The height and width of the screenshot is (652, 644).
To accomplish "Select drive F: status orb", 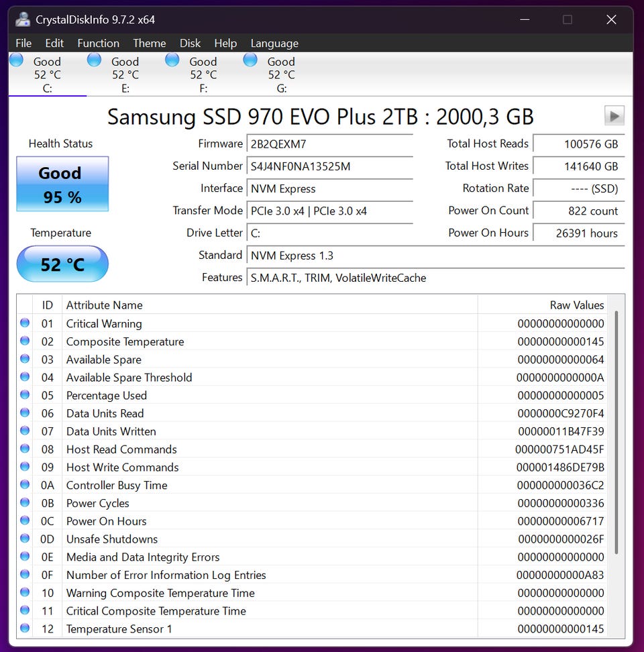I will 172,60.
